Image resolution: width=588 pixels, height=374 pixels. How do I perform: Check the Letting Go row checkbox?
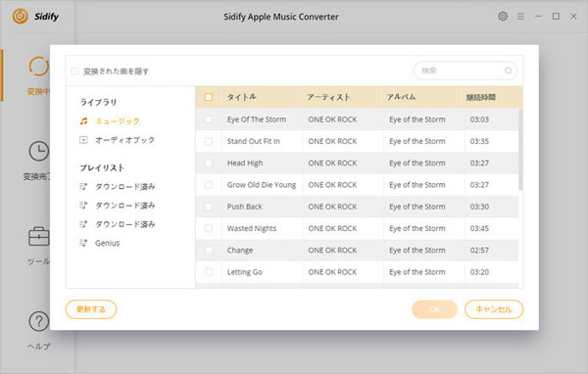tap(209, 272)
